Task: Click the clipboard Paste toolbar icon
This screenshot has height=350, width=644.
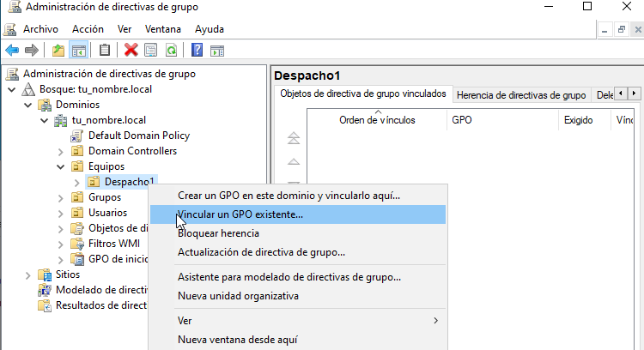Action: (105, 51)
